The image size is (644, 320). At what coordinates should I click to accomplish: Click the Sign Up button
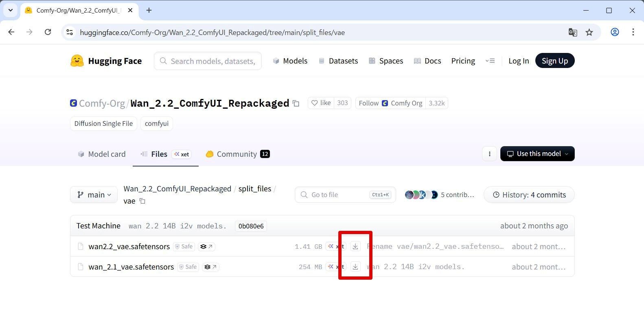(x=555, y=61)
